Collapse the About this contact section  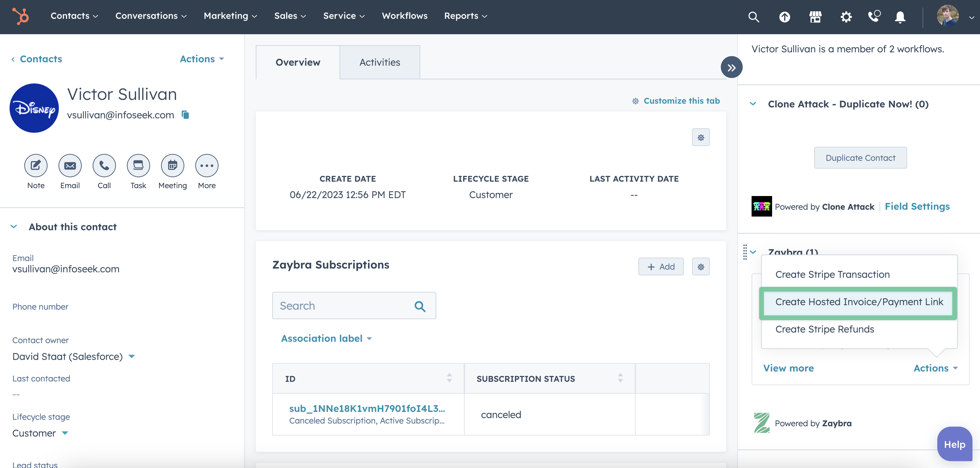pos(14,227)
